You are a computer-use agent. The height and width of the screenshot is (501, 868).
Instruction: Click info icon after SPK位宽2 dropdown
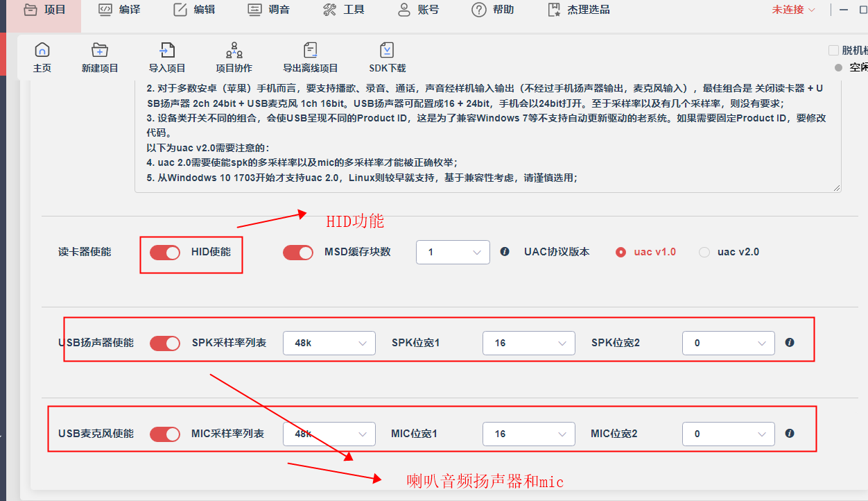[790, 343]
